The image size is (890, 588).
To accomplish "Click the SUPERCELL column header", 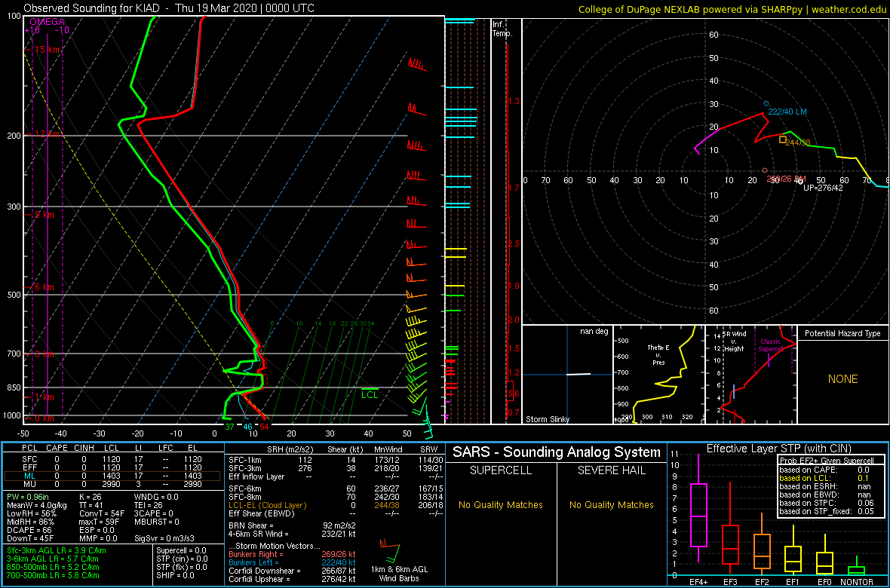I will coord(500,470).
